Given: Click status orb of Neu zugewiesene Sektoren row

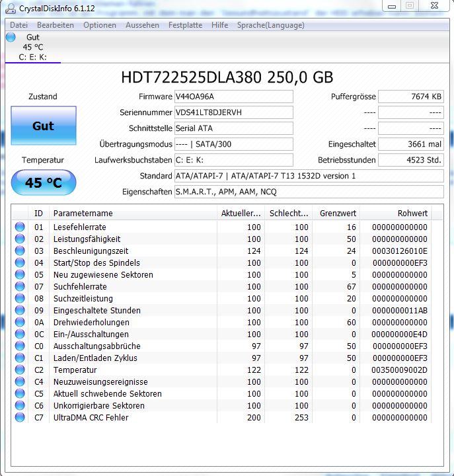Looking at the screenshot, I should click(x=20, y=274).
